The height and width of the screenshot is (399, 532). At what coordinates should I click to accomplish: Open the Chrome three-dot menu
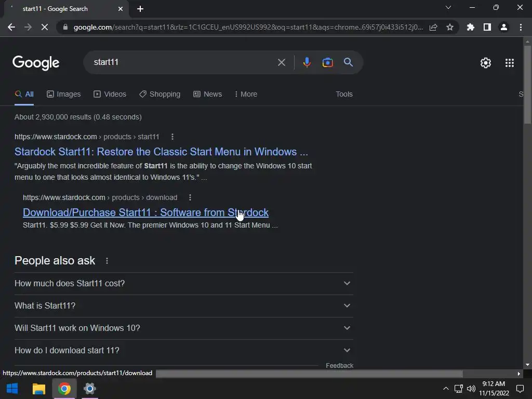[x=521, y=27]
